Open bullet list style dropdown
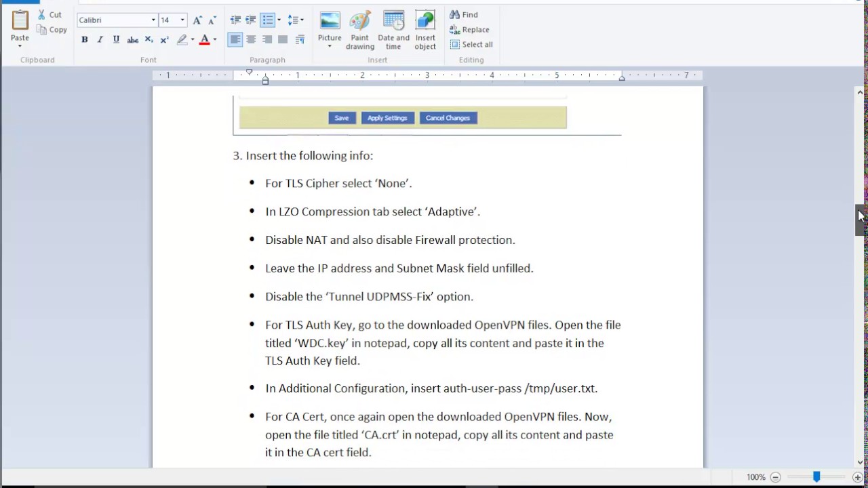This screenshot has width=868, height=488. point(279,20)
